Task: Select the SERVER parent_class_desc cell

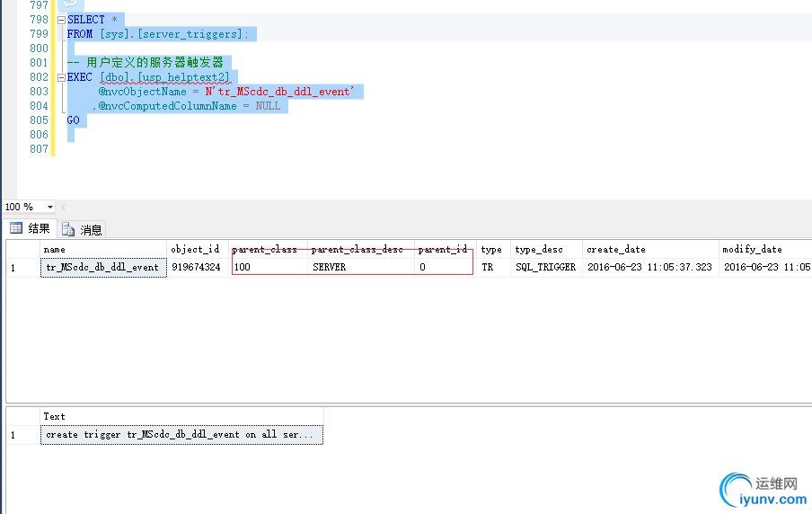Action: tap(361, 268)
